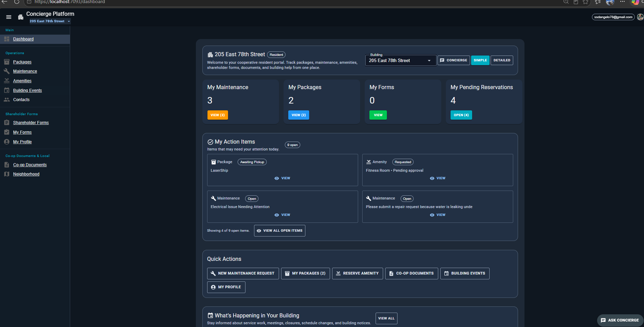Click the Shareholder Forms clipboard icon

coord(7,123)
